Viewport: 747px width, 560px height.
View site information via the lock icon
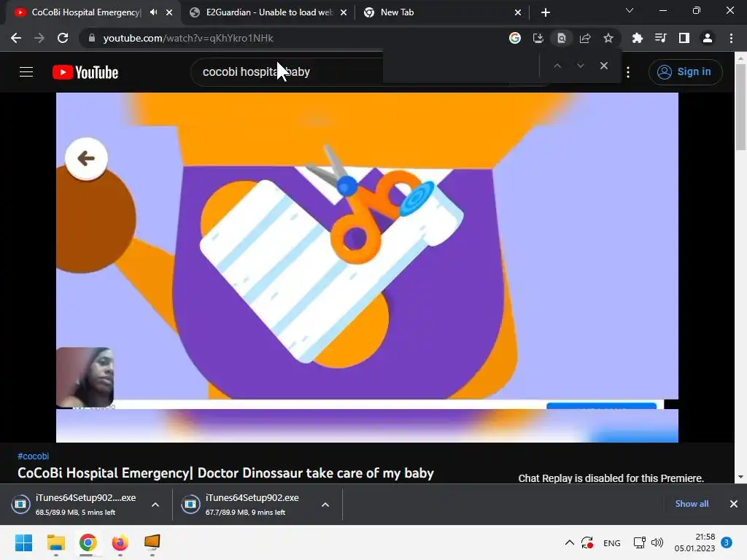(91, 38)
